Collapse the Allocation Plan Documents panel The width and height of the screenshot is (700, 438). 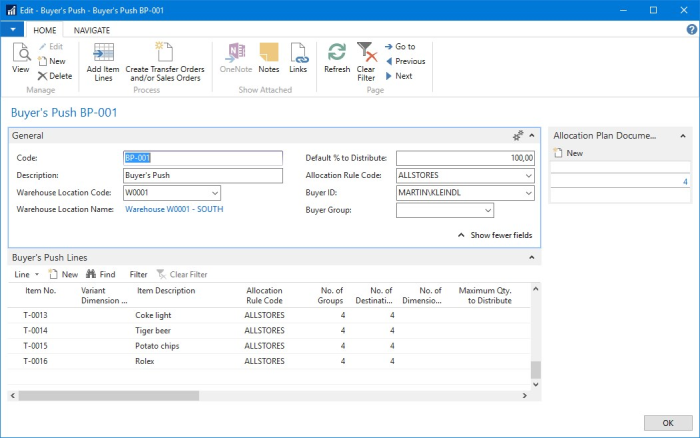pos(684,134)
